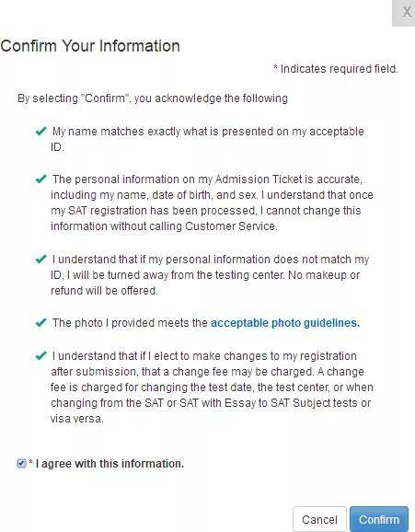Click the 'No makeup or refund' paragraph

[x=210, y=275]
